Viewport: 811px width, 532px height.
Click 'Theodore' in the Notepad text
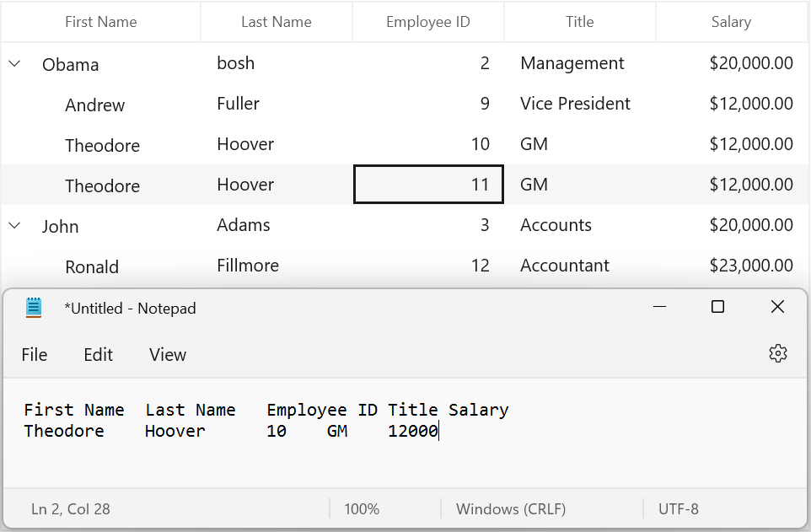pos(64,431)
